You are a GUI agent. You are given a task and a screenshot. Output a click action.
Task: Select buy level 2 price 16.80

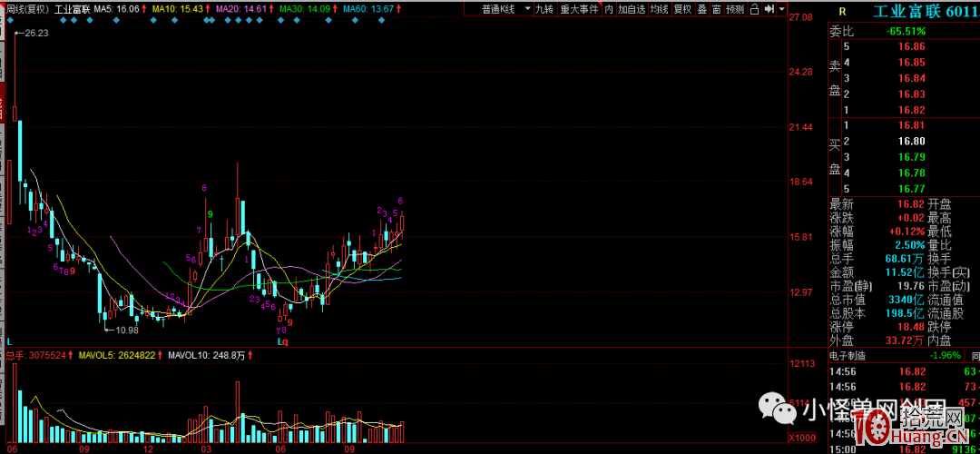coord(911,142)
